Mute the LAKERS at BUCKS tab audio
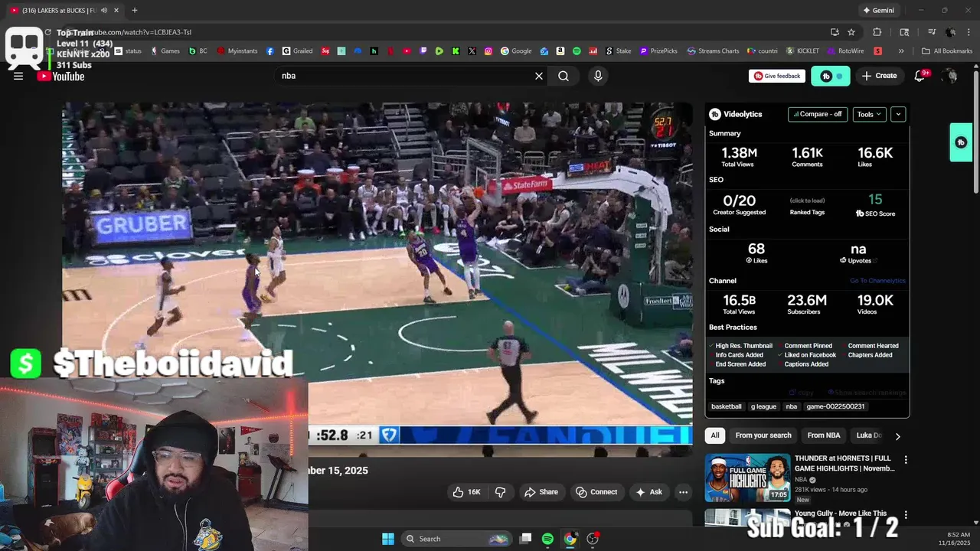The width and height of the screenshot is (980, 551). pyautogui.click(x=104, y=11)
